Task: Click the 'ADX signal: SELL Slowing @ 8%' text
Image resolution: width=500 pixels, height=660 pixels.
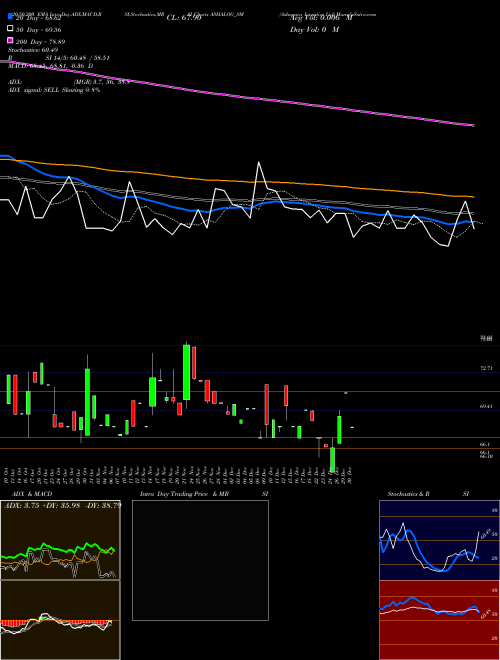Action: (54, 90)
